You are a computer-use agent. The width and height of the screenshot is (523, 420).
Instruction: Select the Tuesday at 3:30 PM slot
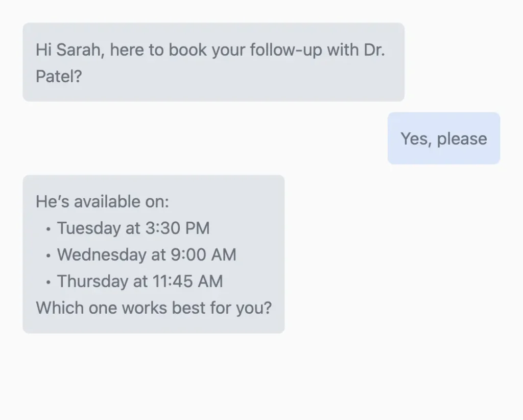(x=133, y=228)
